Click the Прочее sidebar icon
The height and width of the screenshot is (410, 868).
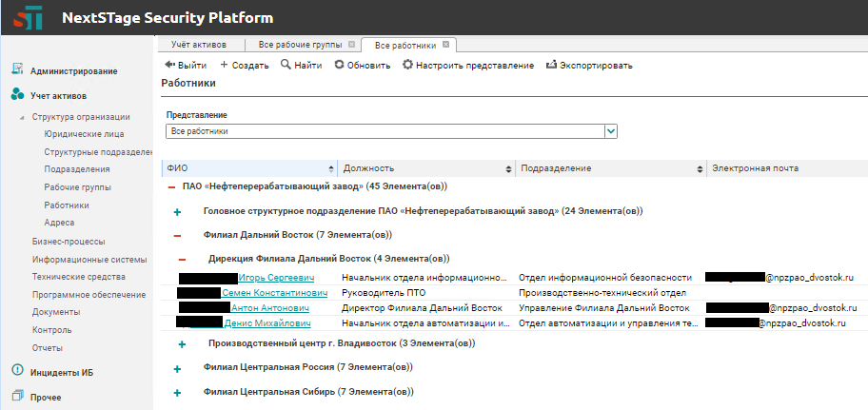(x=17, y=397)
